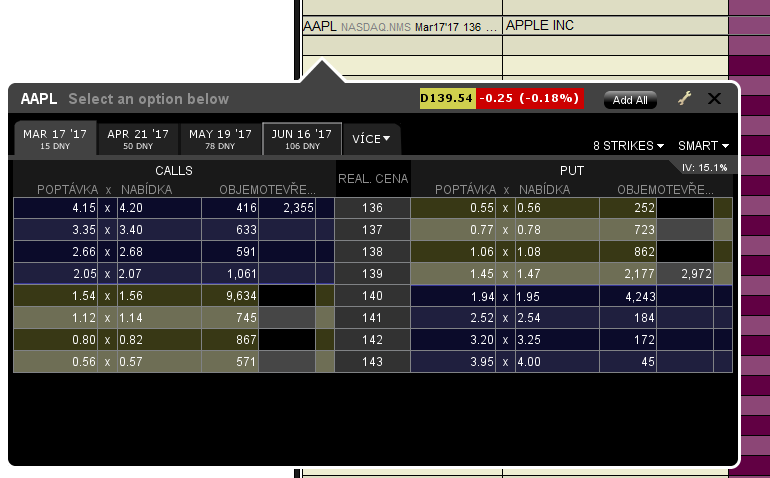Select put ask 1.95 at strike 140

click(557, 296)
